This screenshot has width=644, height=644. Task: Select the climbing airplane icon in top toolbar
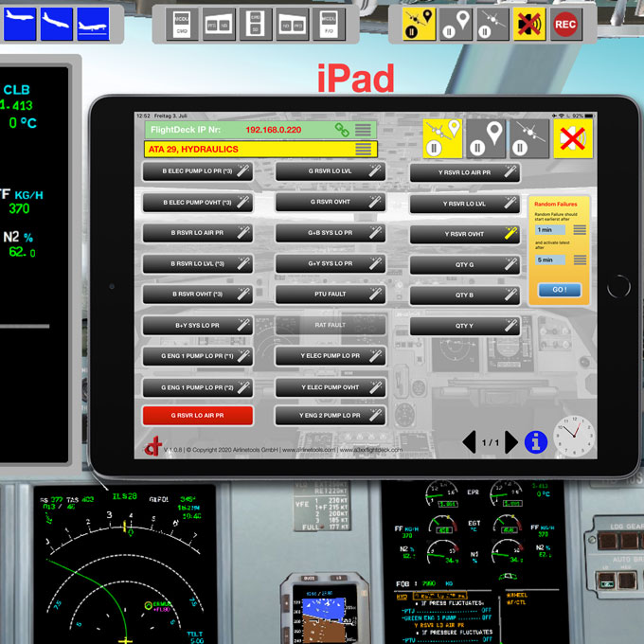[x=57, y=24]
